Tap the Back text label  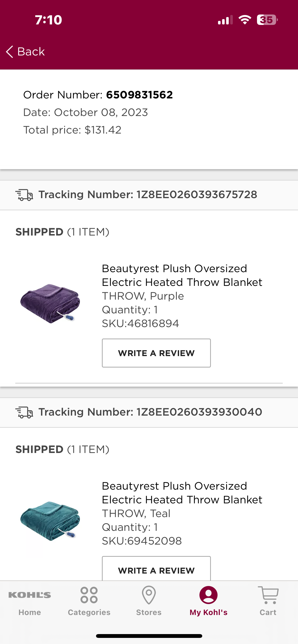(31, 52)
